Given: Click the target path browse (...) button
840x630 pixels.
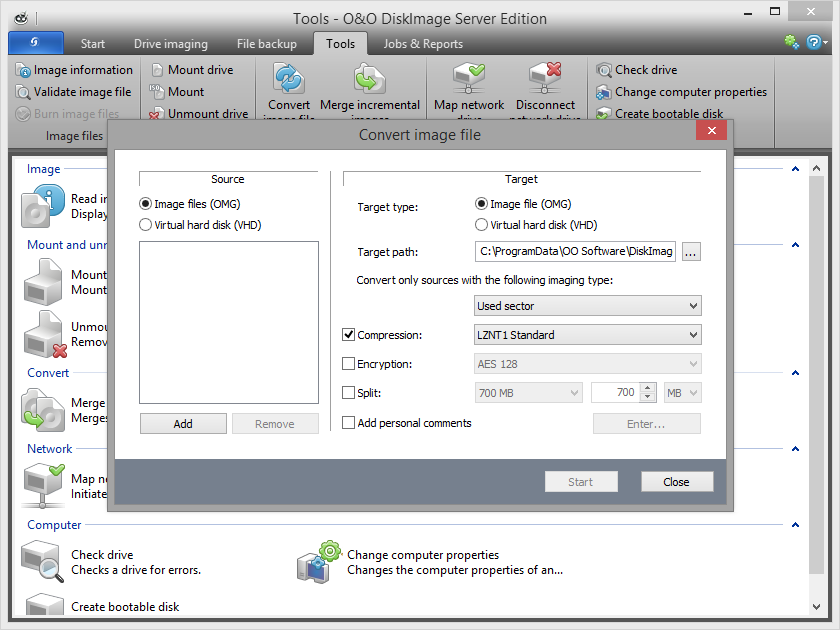Looking at the screenshot, I should point(691,252).
